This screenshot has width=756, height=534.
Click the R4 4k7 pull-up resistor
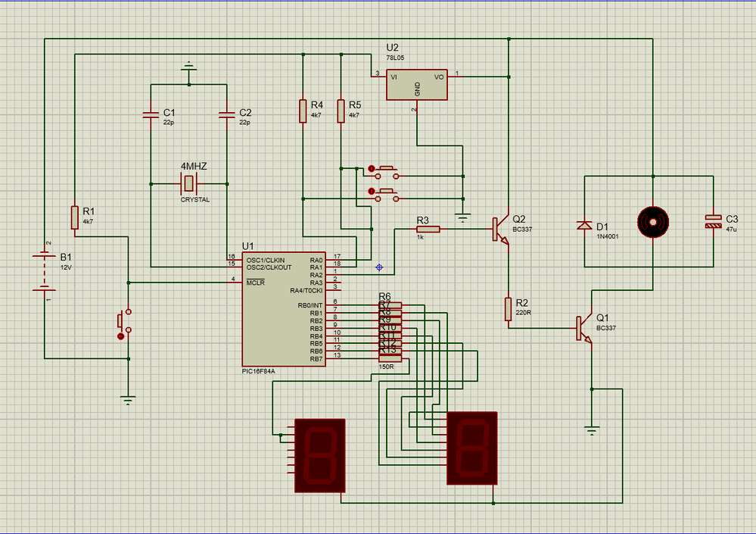[303, 111]
